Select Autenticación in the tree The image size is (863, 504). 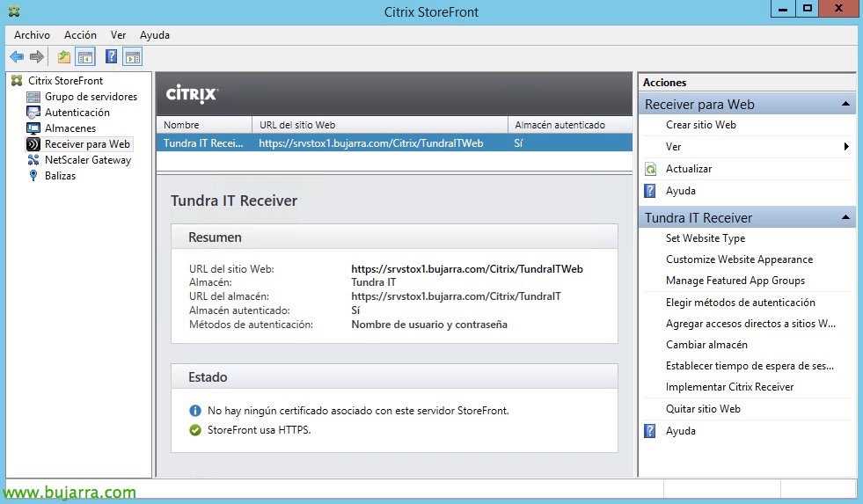pos(77,113)
